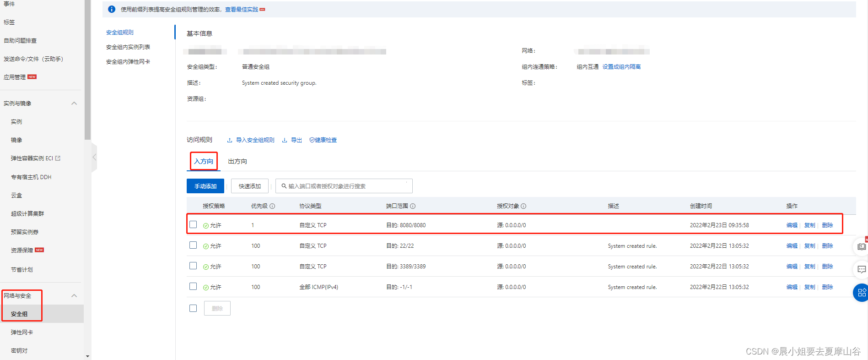The height and width of the screenshot is (360, 868).
Task: Open 应用管理 in the sidebar
Action: point(15,77)
